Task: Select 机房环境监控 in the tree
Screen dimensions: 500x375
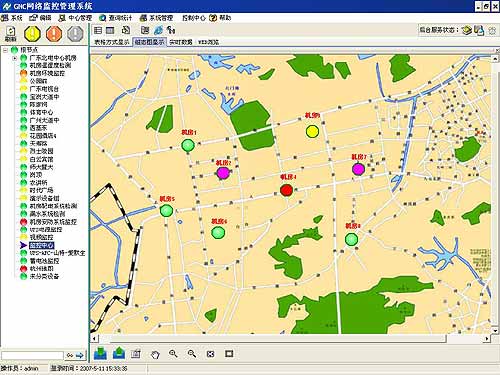Action: click(47, 73)
